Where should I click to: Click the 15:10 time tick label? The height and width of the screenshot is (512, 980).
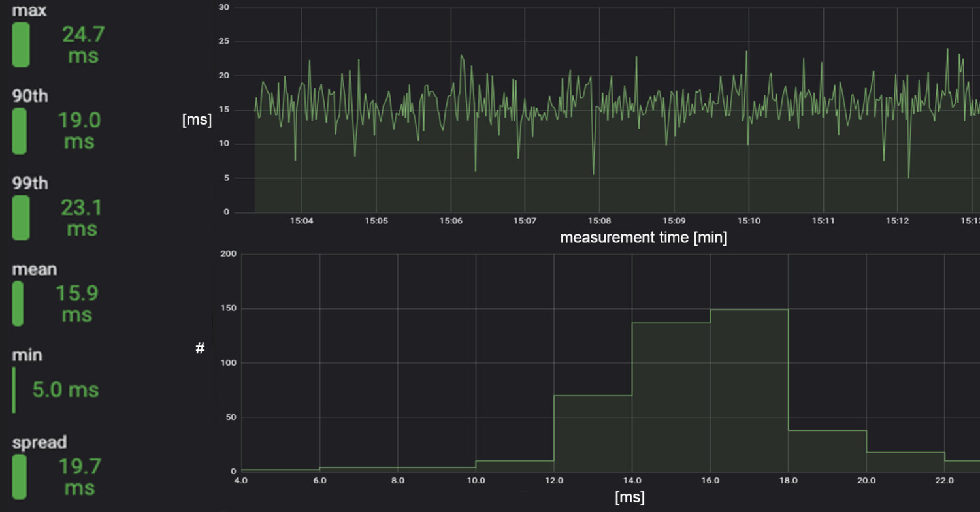point(748,221)
